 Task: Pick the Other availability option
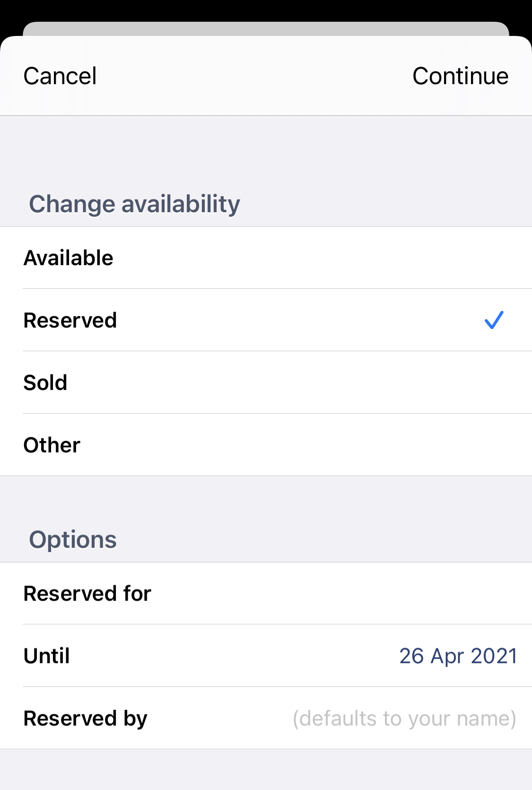[52, 445]
